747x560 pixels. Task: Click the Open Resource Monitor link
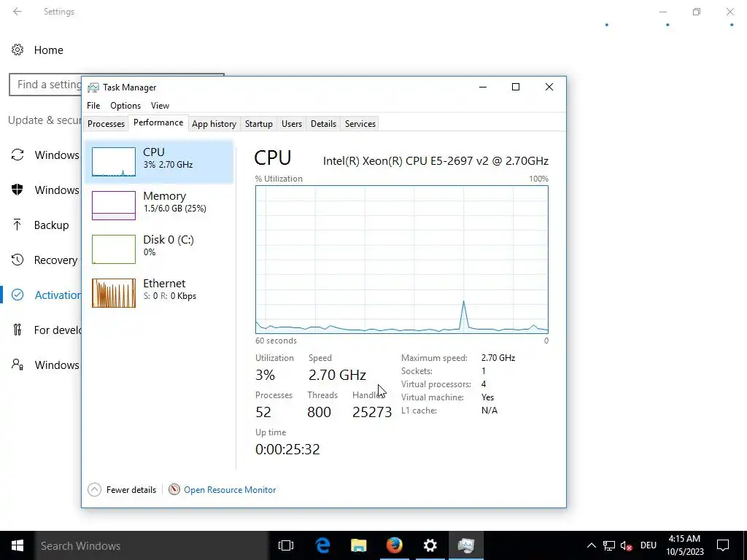point(230,490)
